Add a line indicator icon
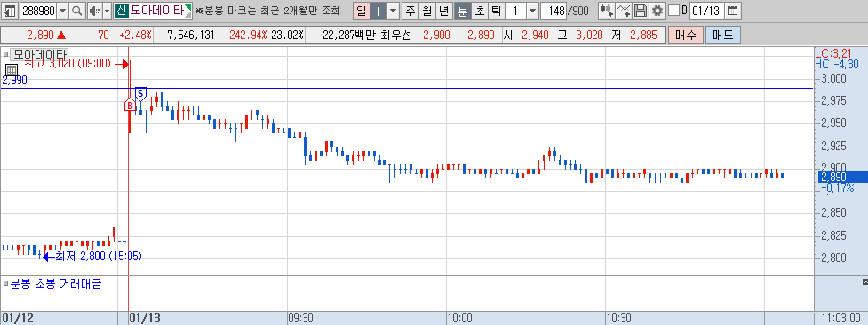Screen dimensions: 868x325 pyautogui.click(x=624, y=10)
